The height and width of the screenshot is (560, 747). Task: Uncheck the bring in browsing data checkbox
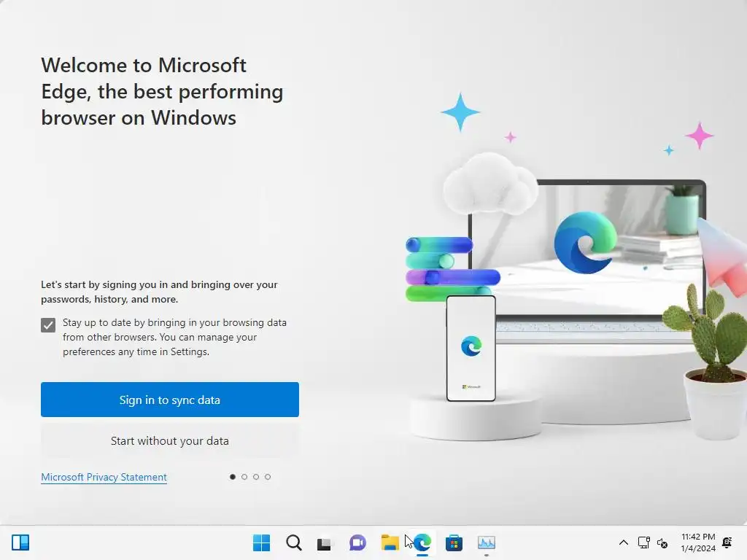48,325
